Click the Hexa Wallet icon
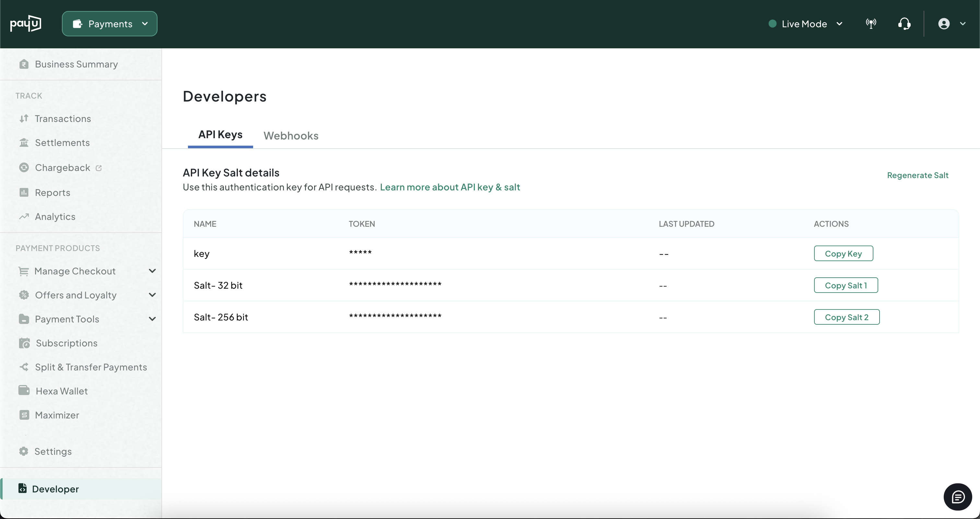This screenshot has height=519, width=980. click(x=24, y=391)
